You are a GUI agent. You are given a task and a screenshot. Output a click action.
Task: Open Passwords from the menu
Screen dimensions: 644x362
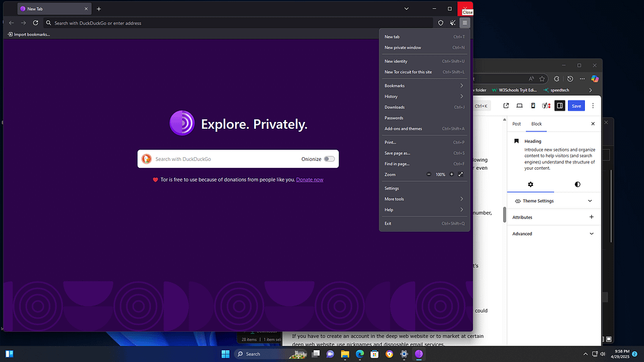[425, 118]
